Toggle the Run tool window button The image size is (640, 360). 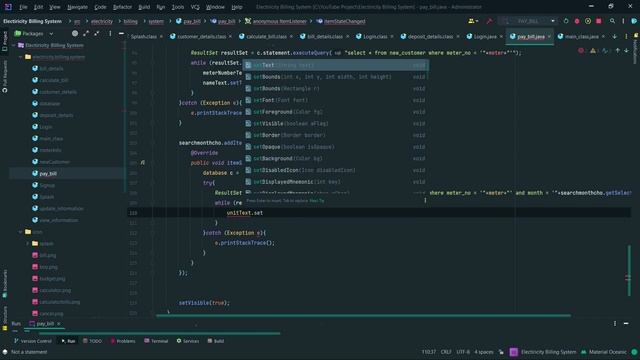click(x=68, y=341)
